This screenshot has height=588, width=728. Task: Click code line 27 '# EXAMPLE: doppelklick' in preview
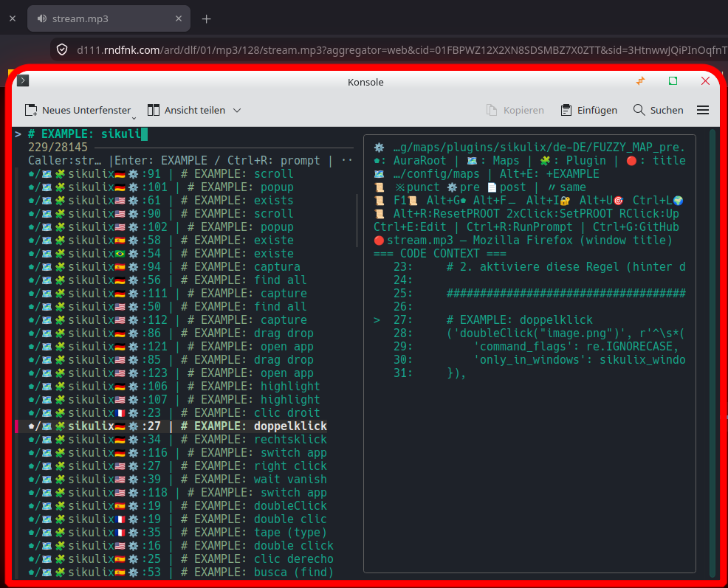click(520, 320)
